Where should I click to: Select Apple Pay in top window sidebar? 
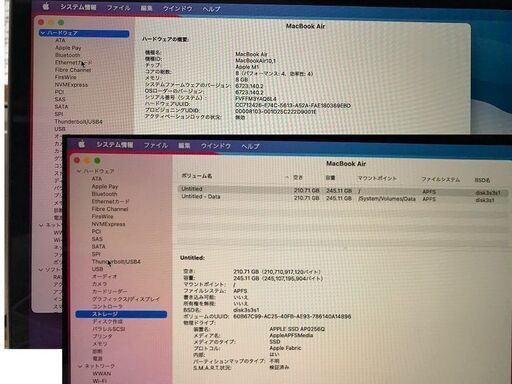point(68,48)
